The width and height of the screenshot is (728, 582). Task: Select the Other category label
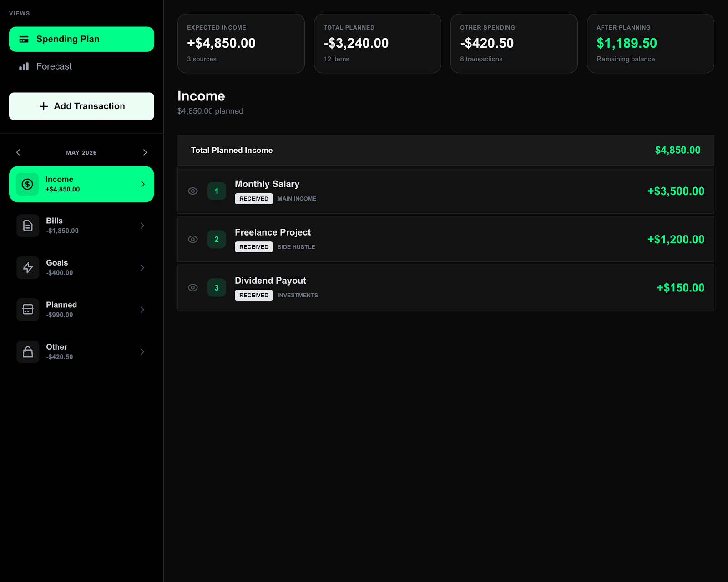56,347
